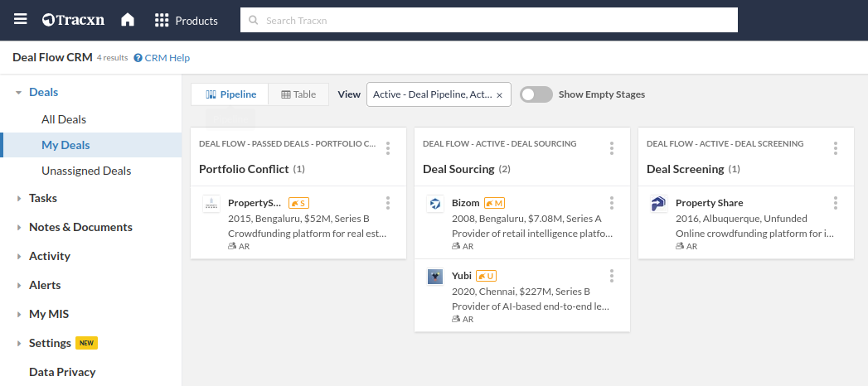Open Bizom card three-dot menu
The width and height of the screenshot is (868, 386).
pyautogui.click(x=612, y=203)
